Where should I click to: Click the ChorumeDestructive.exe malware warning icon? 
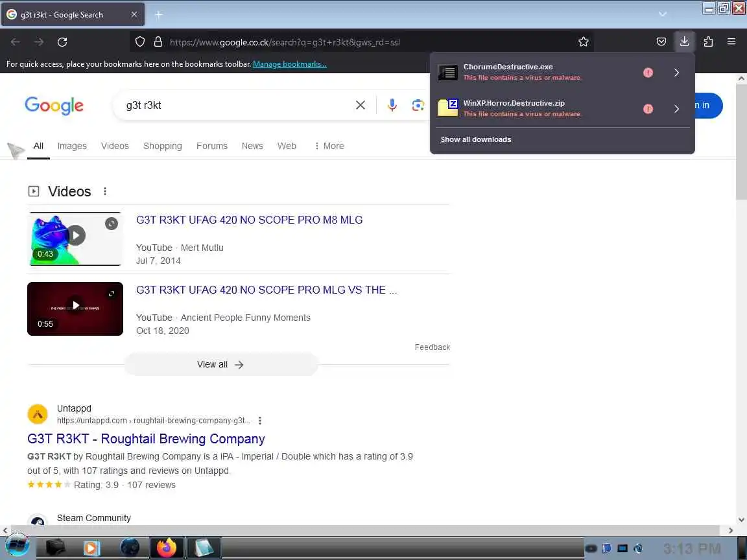(x=648, y=73)
